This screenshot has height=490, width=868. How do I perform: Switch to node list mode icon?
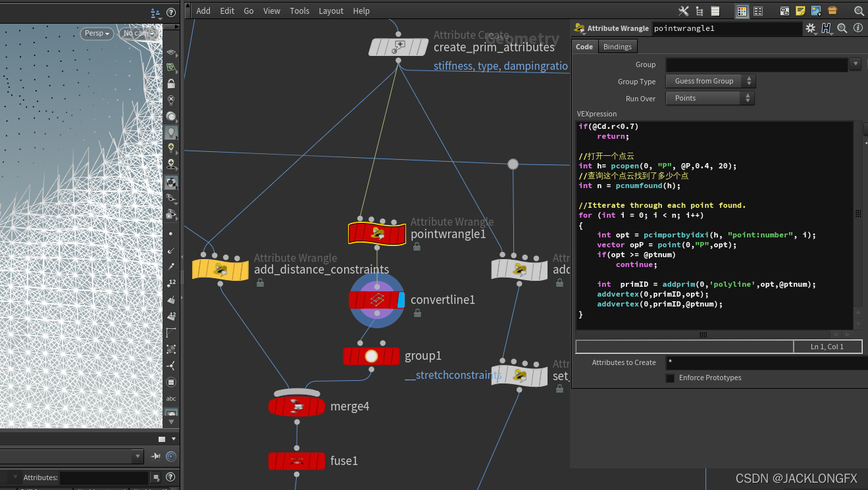715,11
